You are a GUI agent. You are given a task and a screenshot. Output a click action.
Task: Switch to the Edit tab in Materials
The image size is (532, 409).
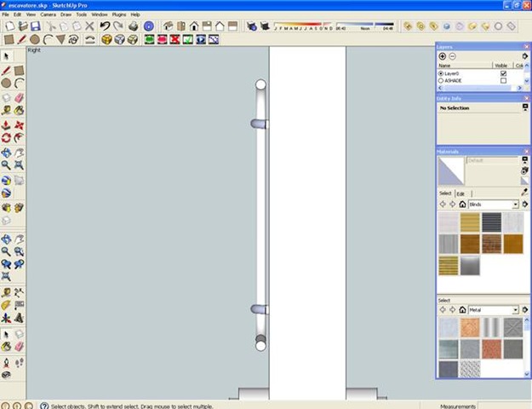point(460,193)
